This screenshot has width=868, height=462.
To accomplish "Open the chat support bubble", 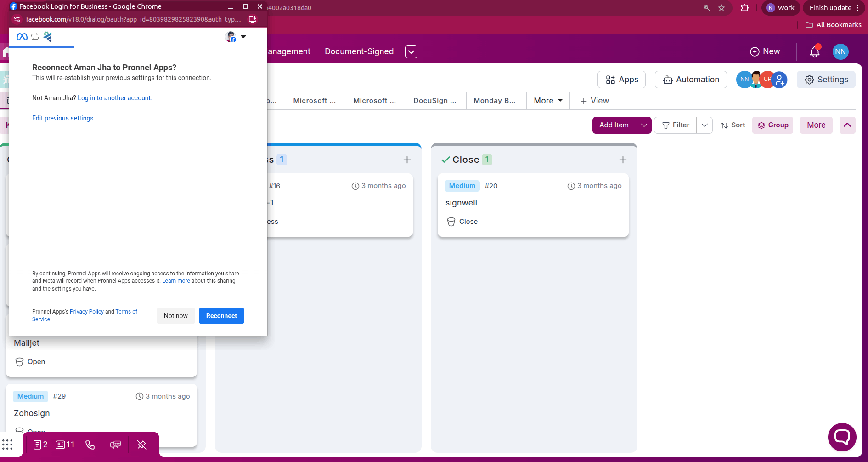I will click(x=842, y=437).
